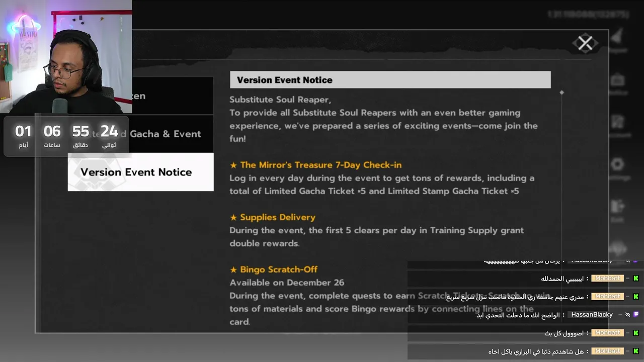This screenshot has width=644, height=362.
Task: Click the Version Event Notice header bar
Action: [x=390, y=80]
